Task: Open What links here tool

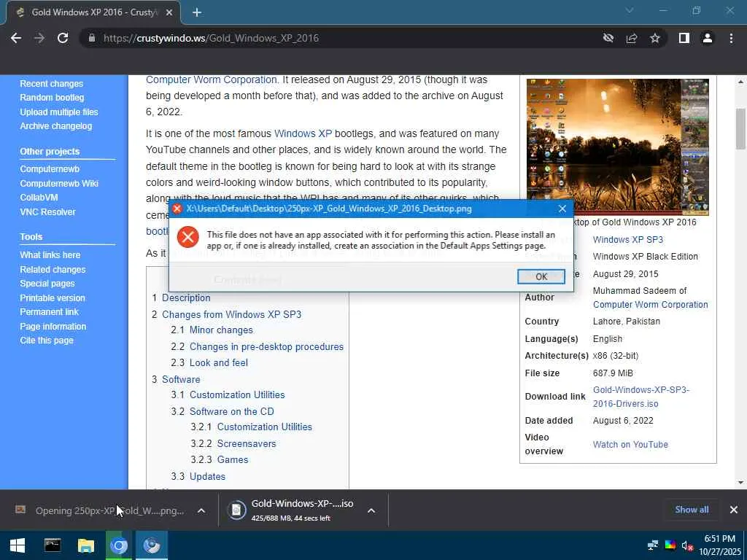Action: pyautogui.click(x=50, y=255)
